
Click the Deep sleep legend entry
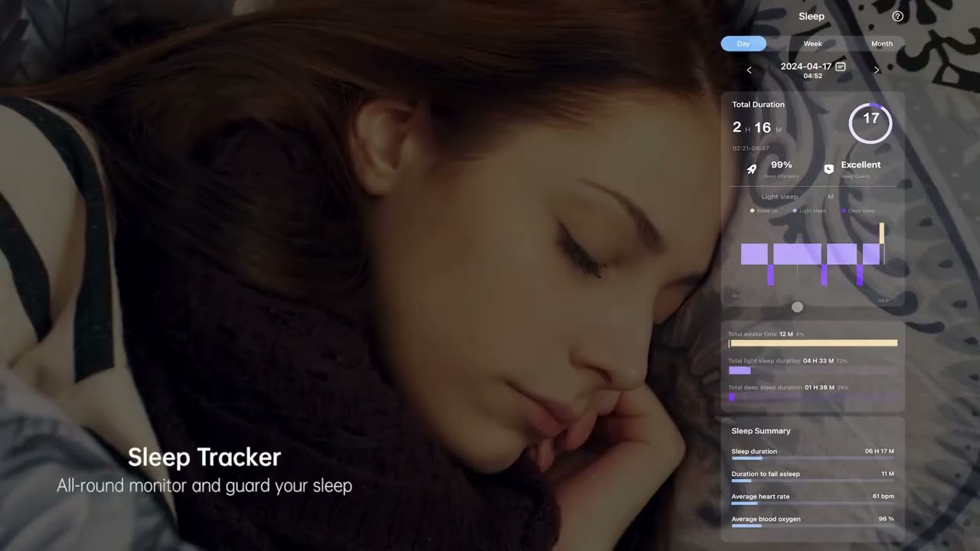tap(858, 210)
